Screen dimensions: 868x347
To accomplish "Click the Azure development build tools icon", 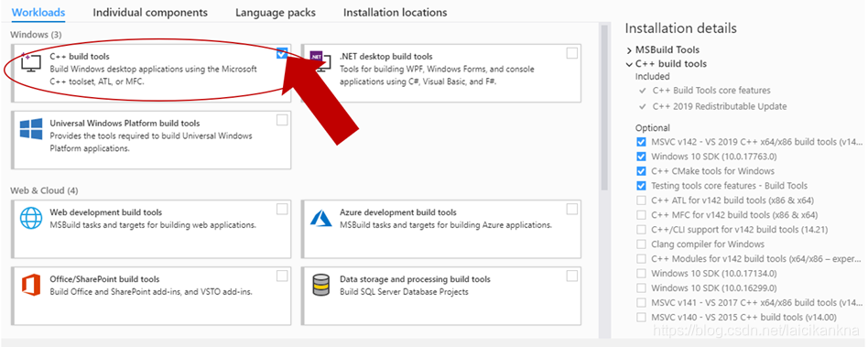I will click(x=321, y=218).
